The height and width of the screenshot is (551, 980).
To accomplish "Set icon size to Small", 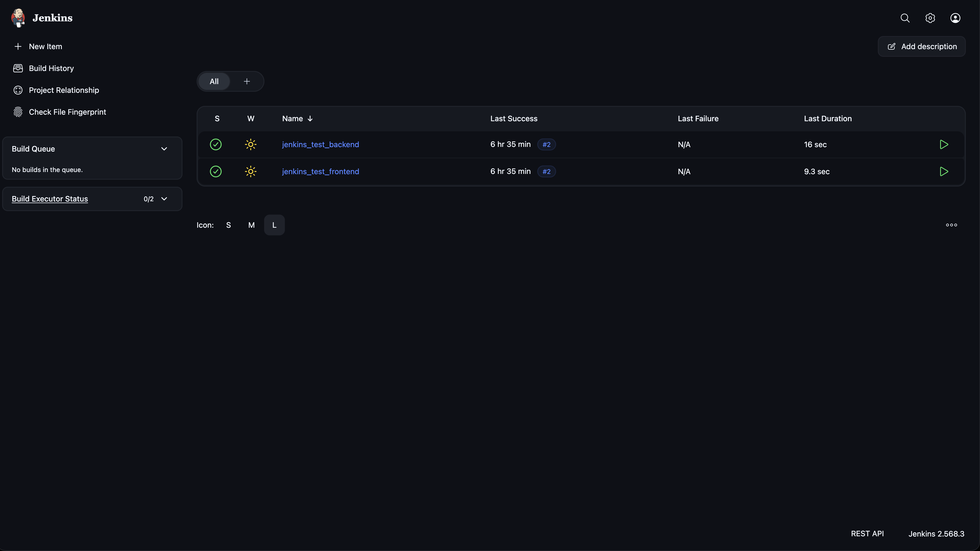I will [x=229, y=225].
